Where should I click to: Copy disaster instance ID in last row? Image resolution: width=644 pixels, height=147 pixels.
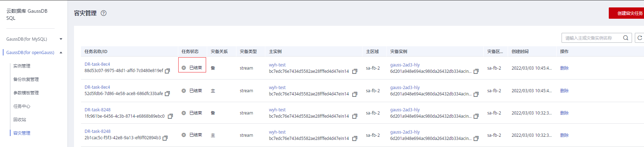point(476,139)
